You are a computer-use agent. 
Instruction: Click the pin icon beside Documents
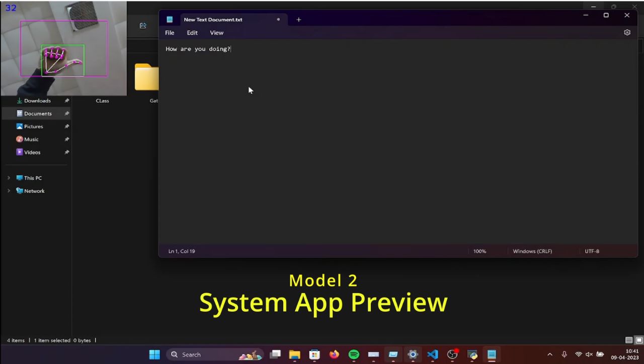pyautogui.click(x=66, y=114)
